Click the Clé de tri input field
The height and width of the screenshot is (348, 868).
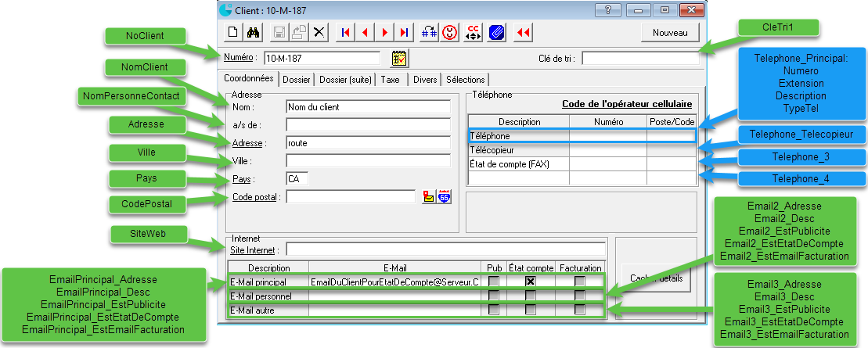[x=639, y=58]
